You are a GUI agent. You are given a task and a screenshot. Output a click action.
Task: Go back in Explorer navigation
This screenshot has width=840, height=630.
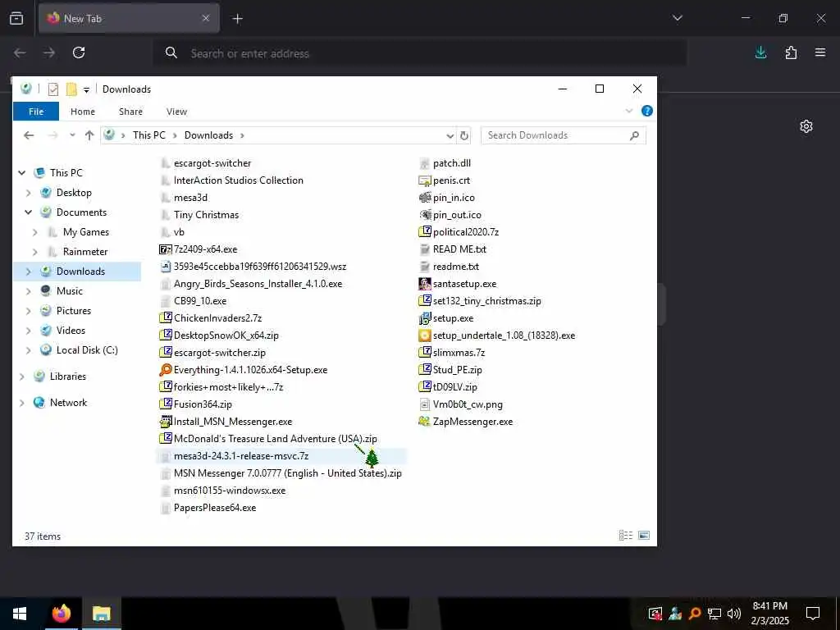(x=29, y=135)
